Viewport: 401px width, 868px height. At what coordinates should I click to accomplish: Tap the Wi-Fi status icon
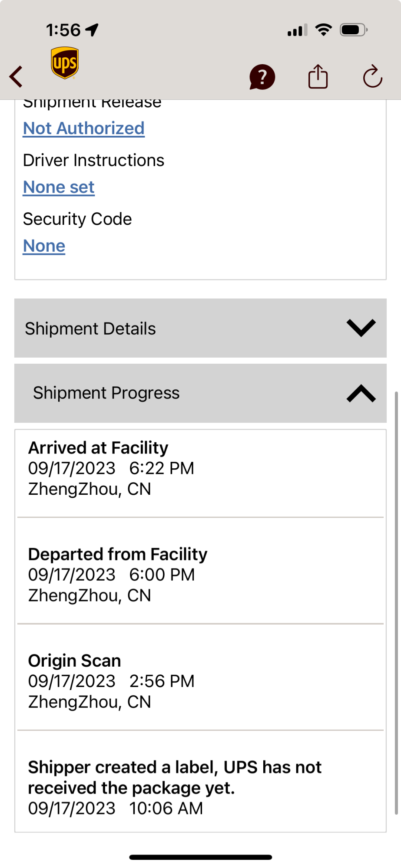[323, 30]
